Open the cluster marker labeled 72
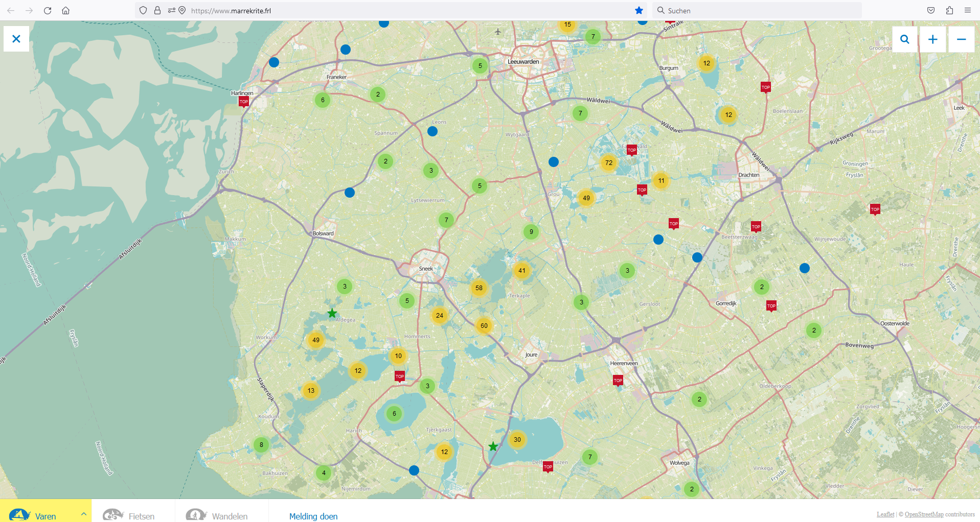Image resolution: width=980 pixels, height=522 pixels. tap(608, 163)
